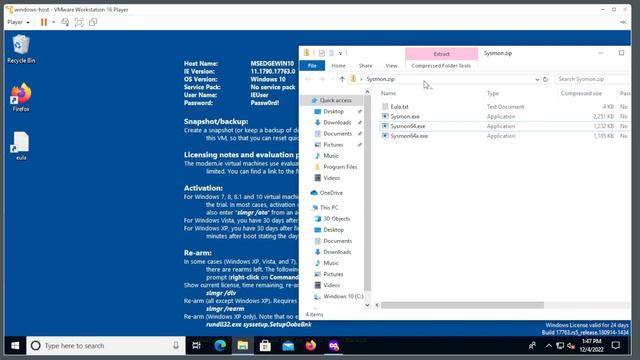Open pinned Documents under Quick access

point(338,133)
